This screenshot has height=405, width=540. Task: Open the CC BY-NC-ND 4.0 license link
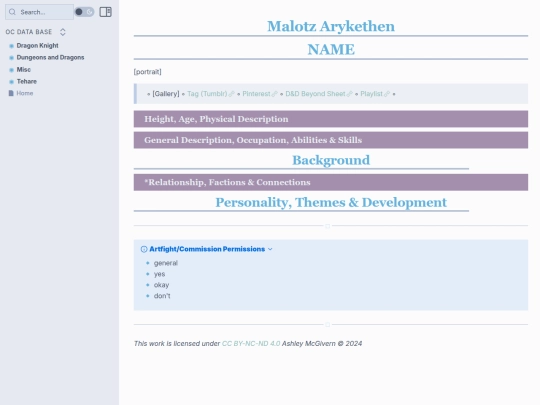pyautogui.click(x=251, y=343)
